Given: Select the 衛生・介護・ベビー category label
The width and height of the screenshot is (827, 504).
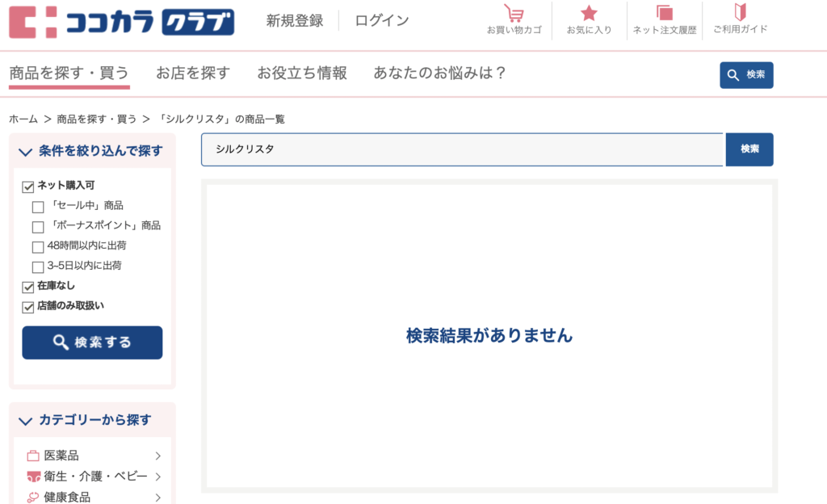Looking at the screenshot, I should coord(95,477).
